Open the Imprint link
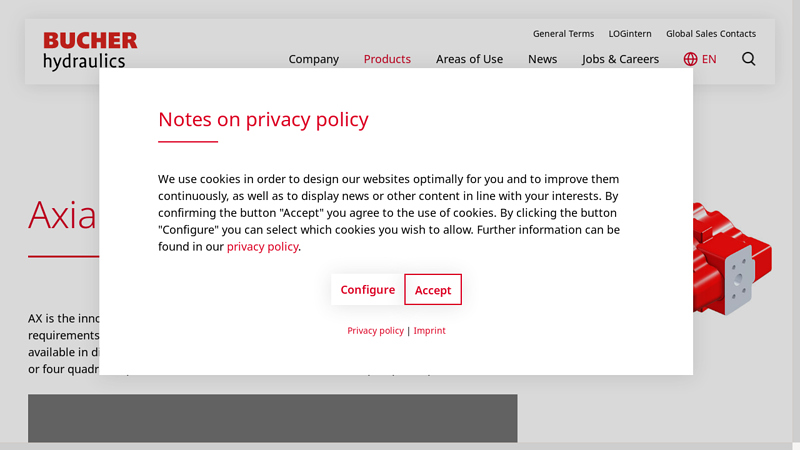Image resolution: width=800 pixels, height=450 pixels. tap(430, 331)
